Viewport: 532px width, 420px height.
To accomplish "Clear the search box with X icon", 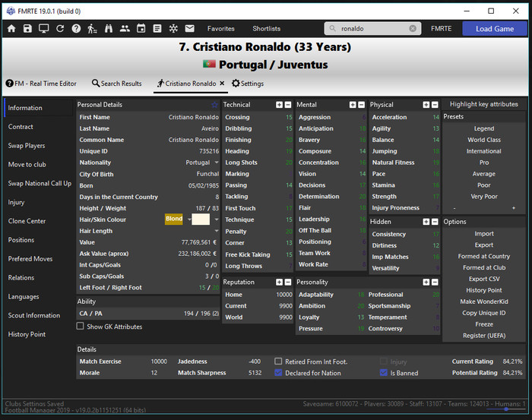I will point(413,28).
